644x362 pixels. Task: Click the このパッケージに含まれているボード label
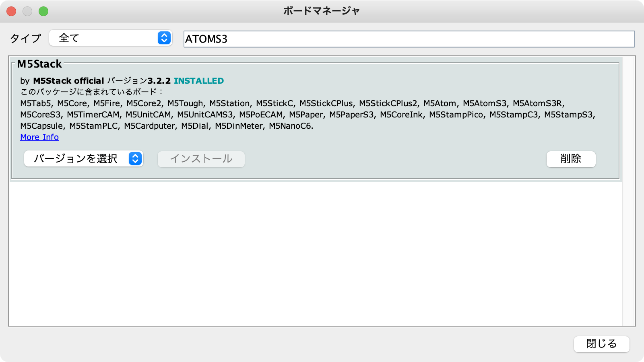pos(92,92)
